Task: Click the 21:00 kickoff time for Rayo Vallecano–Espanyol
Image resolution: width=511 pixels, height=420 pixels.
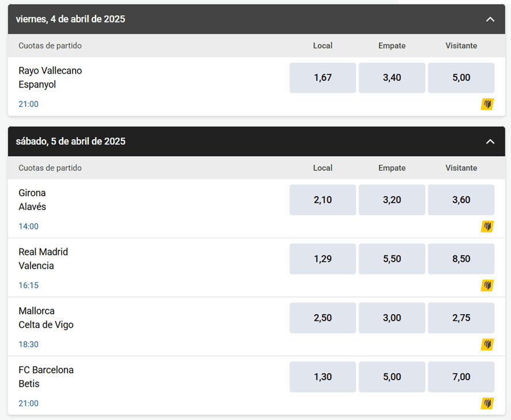Action: (28, 104)
